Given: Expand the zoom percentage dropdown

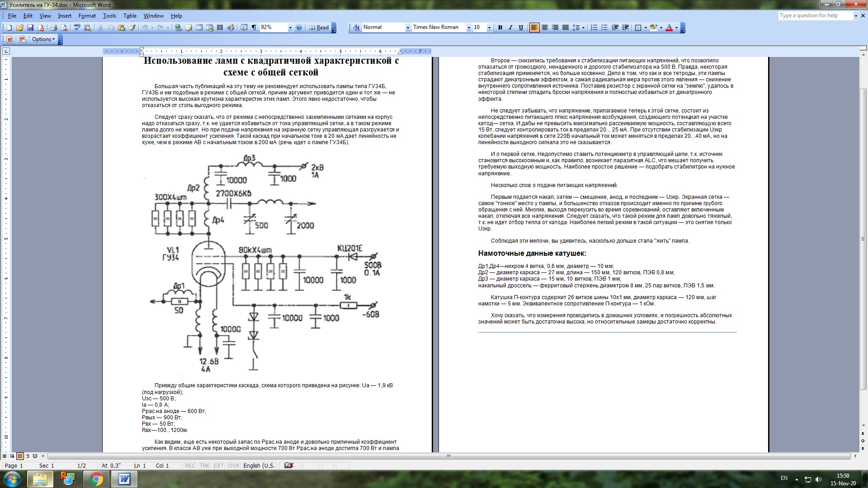Looking at the screenshot, I should (290, 28).
